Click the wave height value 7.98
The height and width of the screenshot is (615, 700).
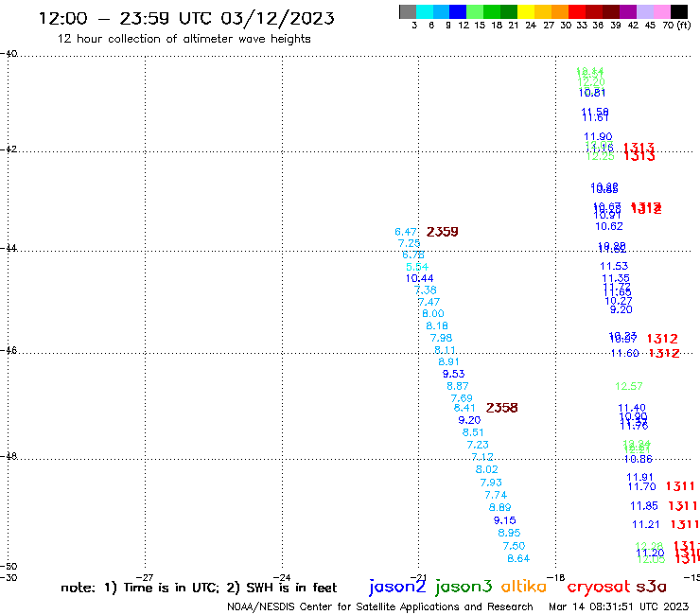[x=441, y=338]
